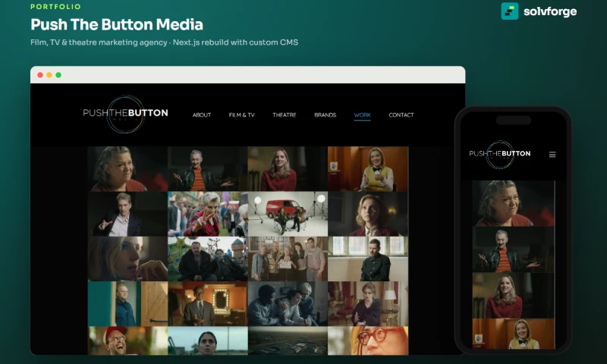Click the yellow minimize dot in browser mockup

49,75
